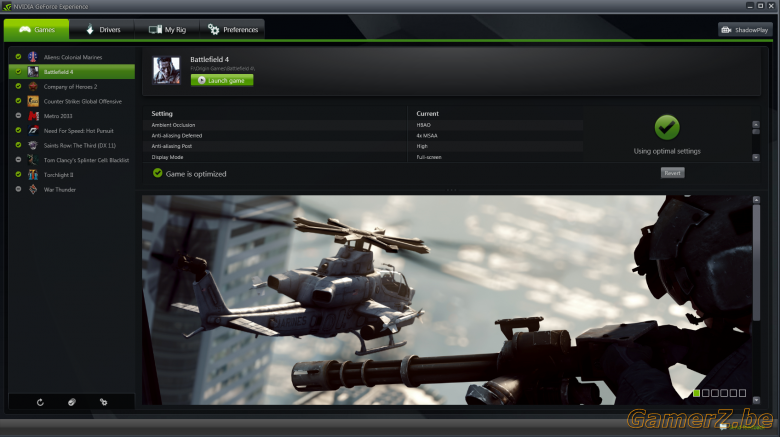Click the ShadowPlay button
Image resolution: width=780 pixels, height=437 pixels.
(x=745, y=30)
